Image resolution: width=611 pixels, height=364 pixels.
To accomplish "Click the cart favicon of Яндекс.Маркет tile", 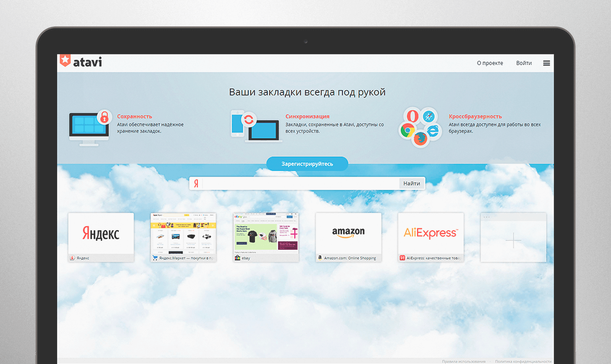I will click(155, 258).
